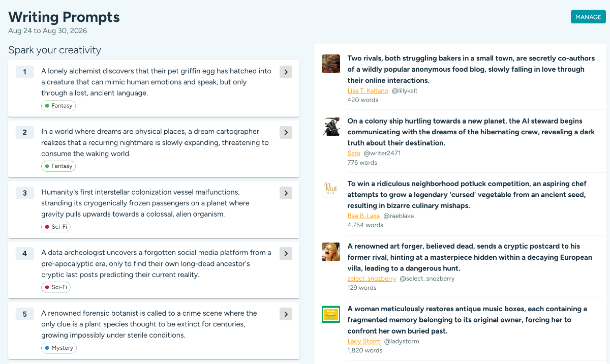Click Sara's dark knight avatar
Screen dimensions: 610x364
[331, 126]
